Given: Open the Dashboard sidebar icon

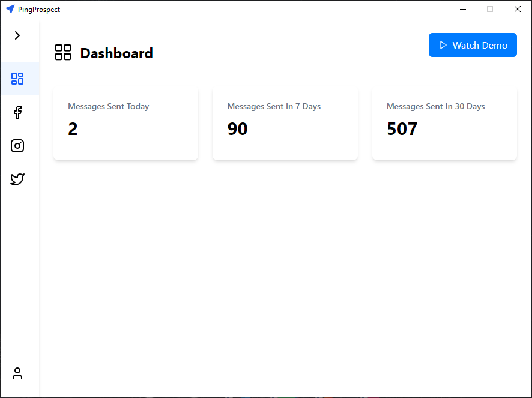Looking at the screenshot, I should tap(17, 79).
